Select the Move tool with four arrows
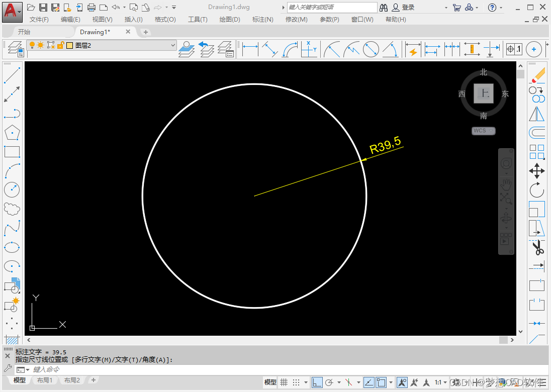The image size is (551, 392). click(537, 171)
